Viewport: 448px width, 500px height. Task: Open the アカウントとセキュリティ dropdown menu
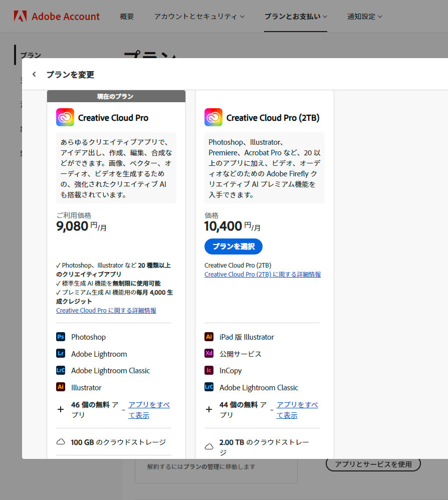pos(199,17)
